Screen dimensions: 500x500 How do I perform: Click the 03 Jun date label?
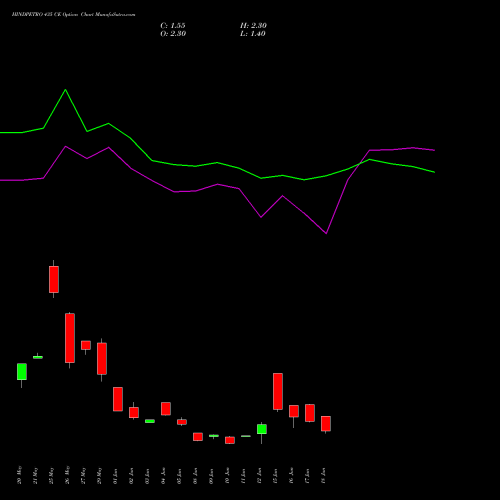(x=147, y=476)
